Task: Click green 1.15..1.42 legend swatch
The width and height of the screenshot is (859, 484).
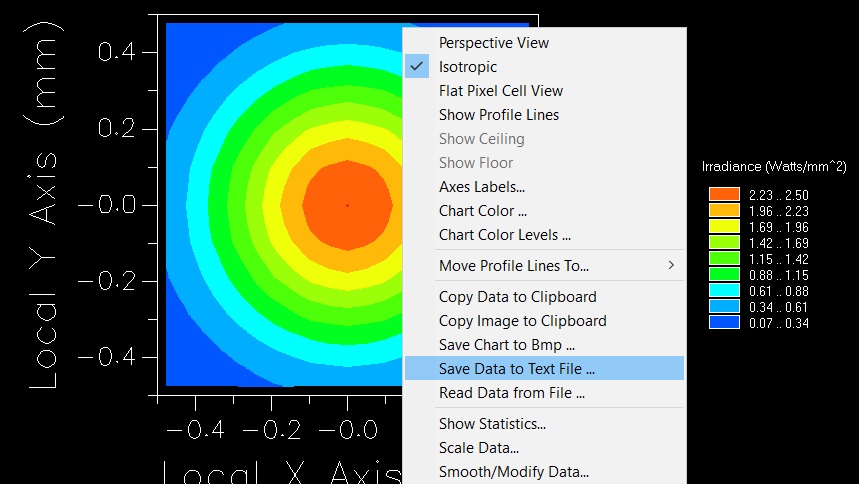Action: point(724,258)
